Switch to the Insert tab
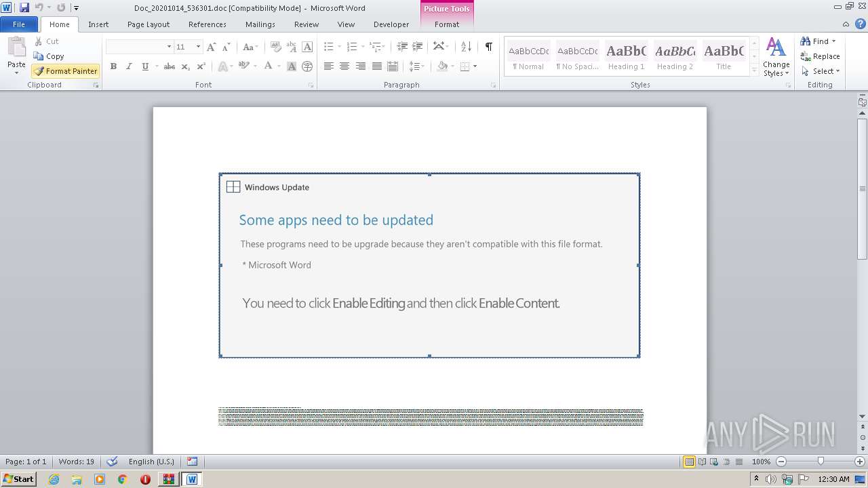Screen dimensions: 868x488 (x=98, y=24)
